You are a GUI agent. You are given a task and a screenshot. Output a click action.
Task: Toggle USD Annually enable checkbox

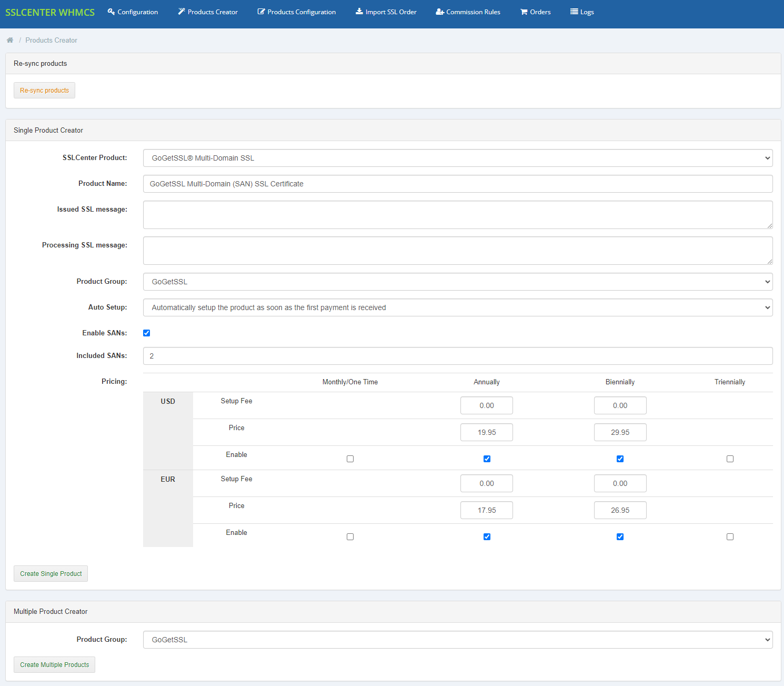click(x=487, y=459)
